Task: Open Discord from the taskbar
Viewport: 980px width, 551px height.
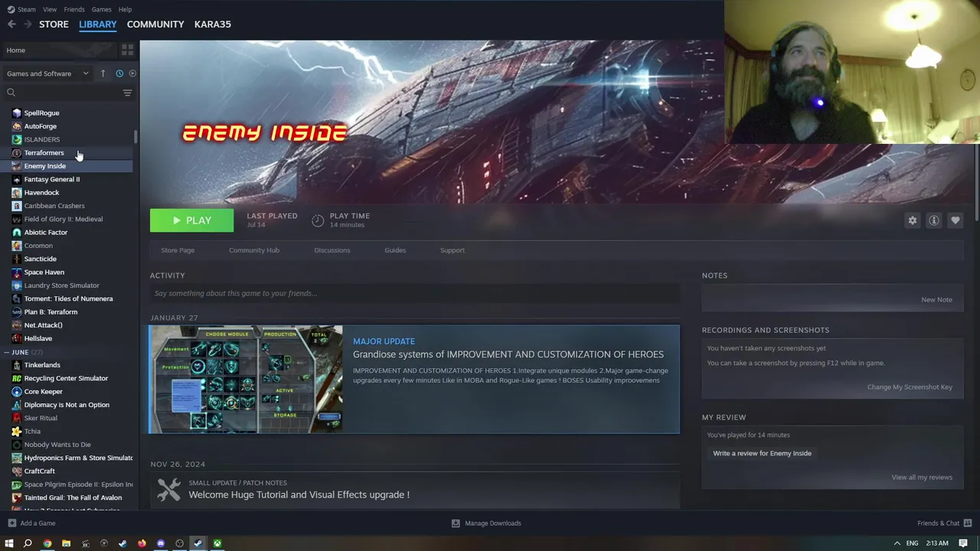Action: [x=161, y=543]
